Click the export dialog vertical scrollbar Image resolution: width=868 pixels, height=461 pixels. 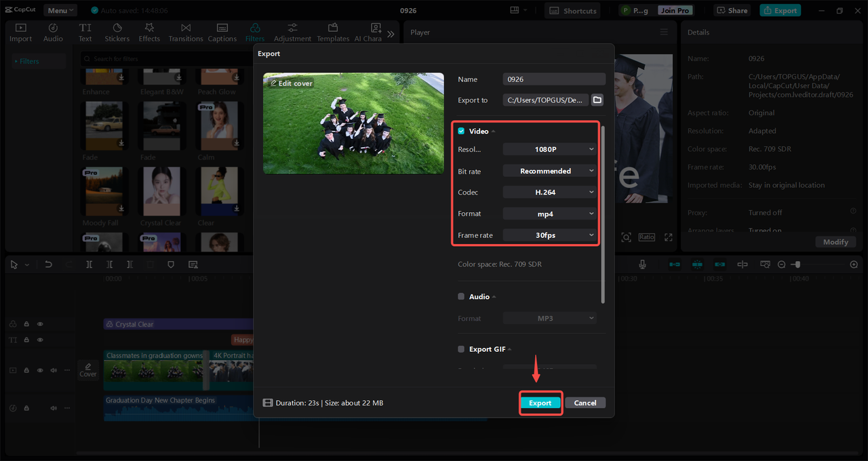[603, 214]
